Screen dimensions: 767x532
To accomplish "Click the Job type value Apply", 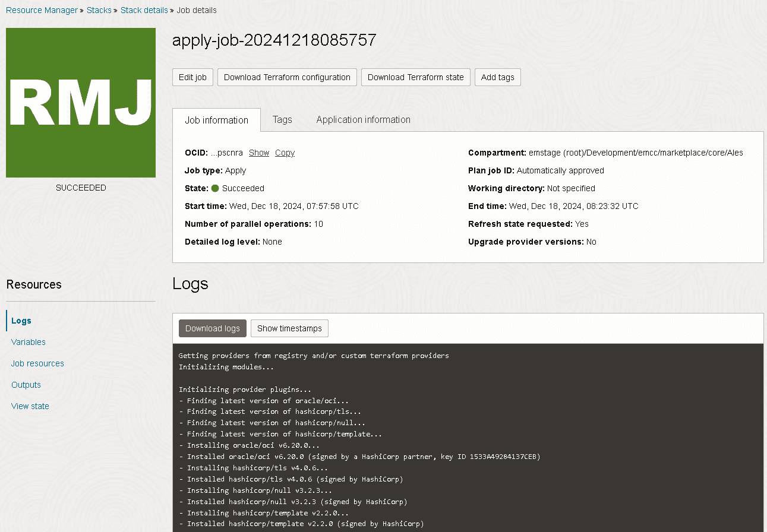I will coord(235,170).
